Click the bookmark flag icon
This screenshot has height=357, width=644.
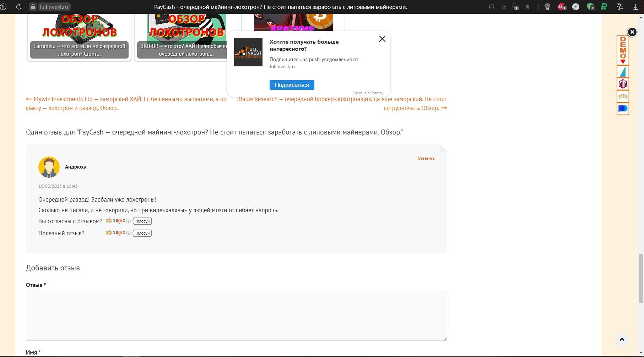pyautogui.click(x=527, y=7)
